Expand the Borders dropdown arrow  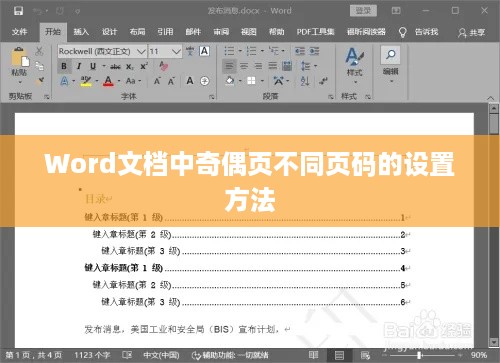tap(262, 81)
